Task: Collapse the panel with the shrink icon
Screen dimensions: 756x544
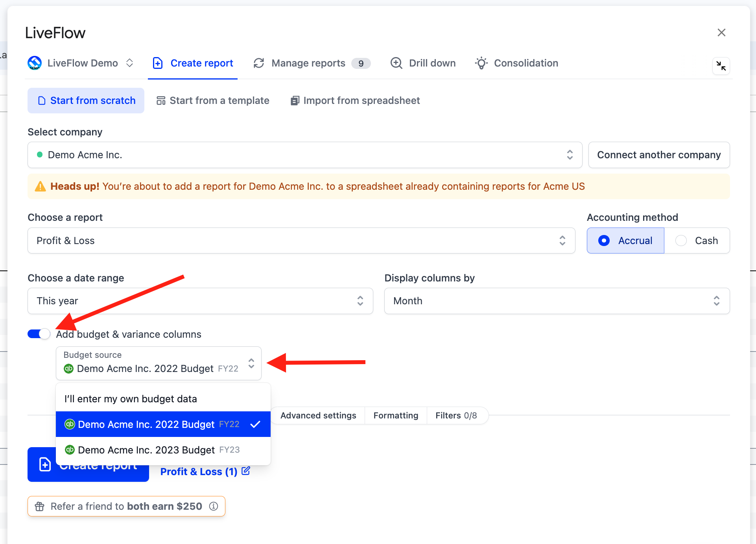Action: 721,66
